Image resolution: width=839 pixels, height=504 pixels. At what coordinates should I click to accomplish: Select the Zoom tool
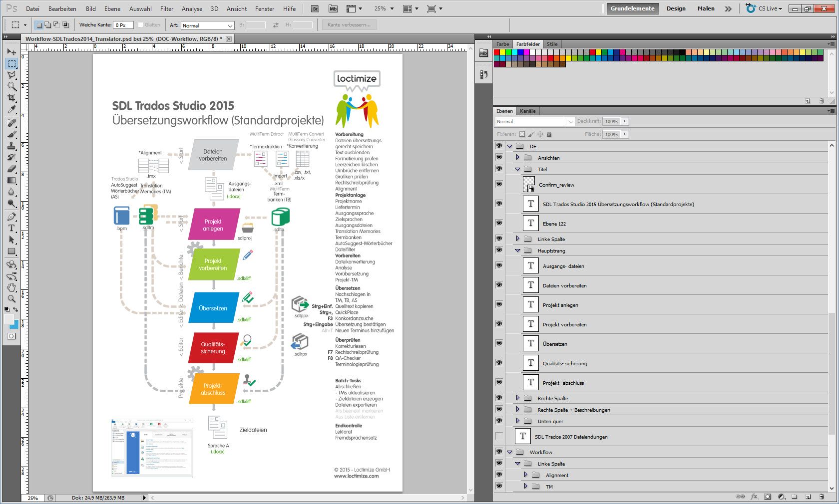pos(11,298)
